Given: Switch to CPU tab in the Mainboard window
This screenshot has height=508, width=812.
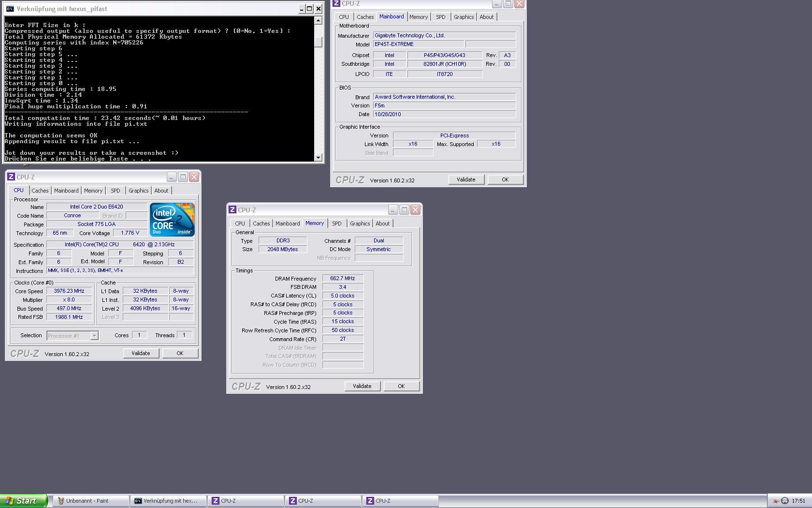Looking at the screenshot, I should click(x=344, y=17).
